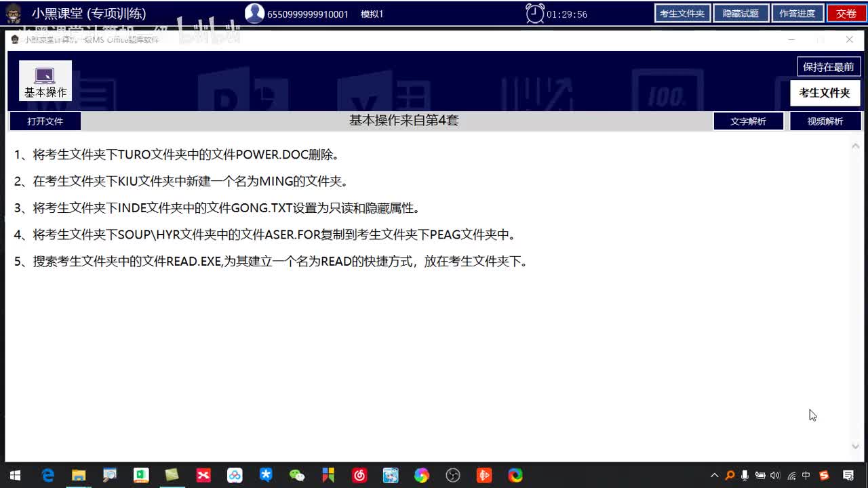Click the white 考生文件夹 button below 保持在最前
This screenshot has width=868, height=488.
(x=825, y=93)
